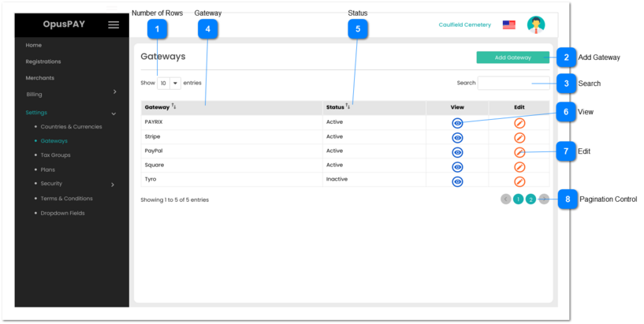This screenshot has width=644, height=324.
Task: Expand the Billing sidebar submenu
Action: pos(115,93)
